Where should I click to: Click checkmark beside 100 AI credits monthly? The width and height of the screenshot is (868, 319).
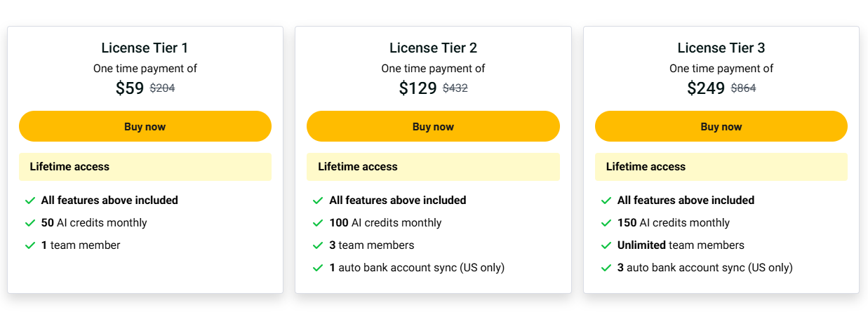tap(318, 223)
